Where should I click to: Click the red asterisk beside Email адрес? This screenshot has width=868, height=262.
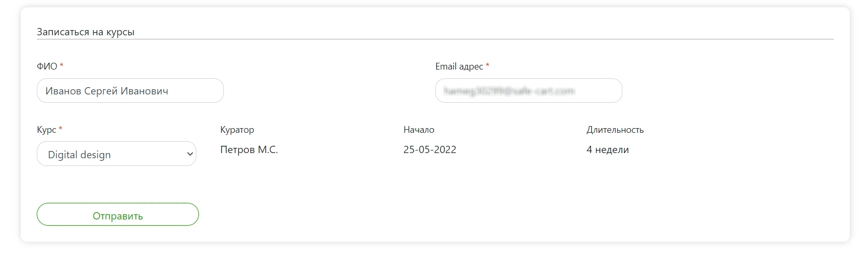488,65
